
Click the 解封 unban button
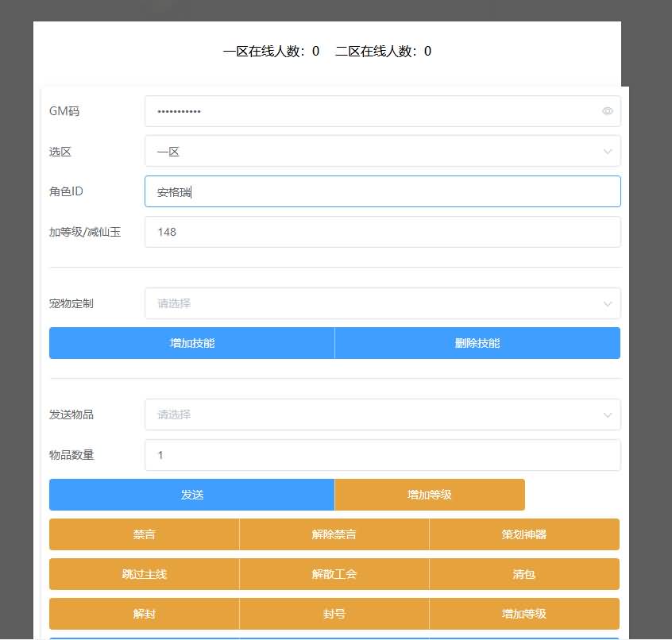tap(143, 613)
